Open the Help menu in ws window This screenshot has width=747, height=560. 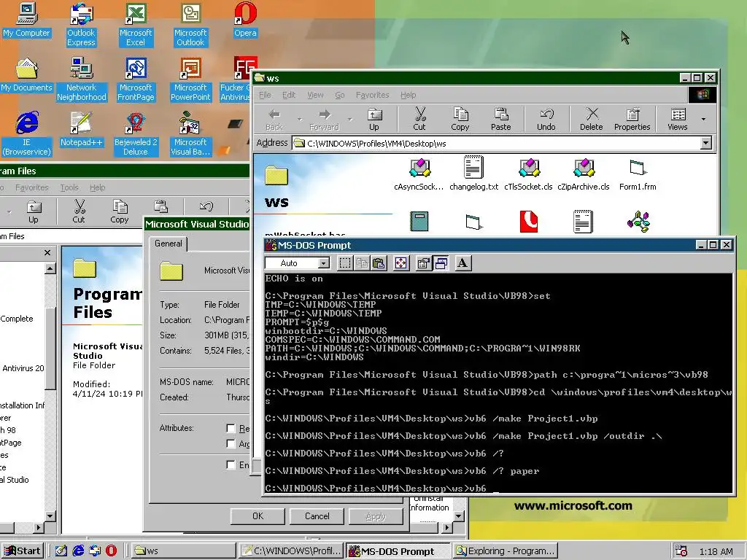[x=408, y=95]
